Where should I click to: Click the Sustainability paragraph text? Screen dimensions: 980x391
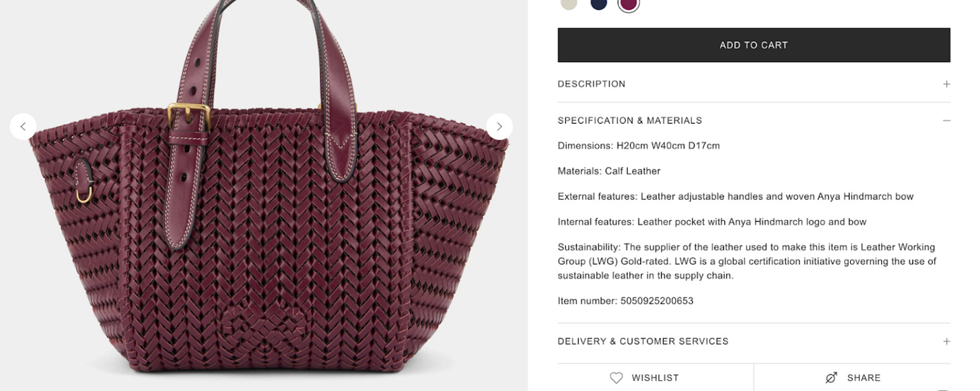(x=747, y=261)
